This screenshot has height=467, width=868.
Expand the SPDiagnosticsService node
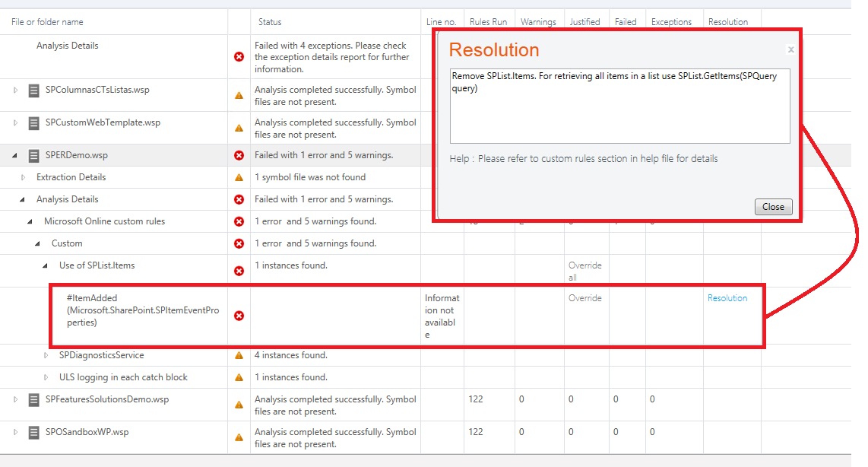(x=46, y=355)
